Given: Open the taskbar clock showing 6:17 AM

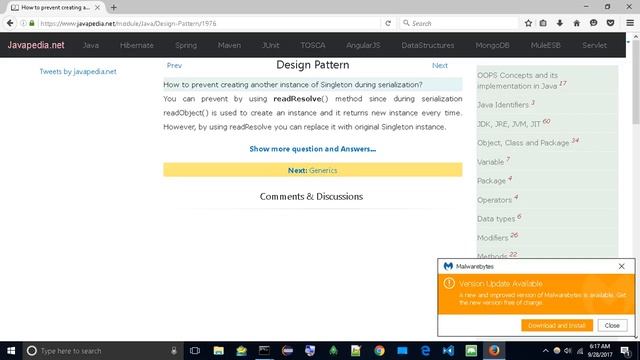Looking at the screenshot, I should [x=600, y=351].
